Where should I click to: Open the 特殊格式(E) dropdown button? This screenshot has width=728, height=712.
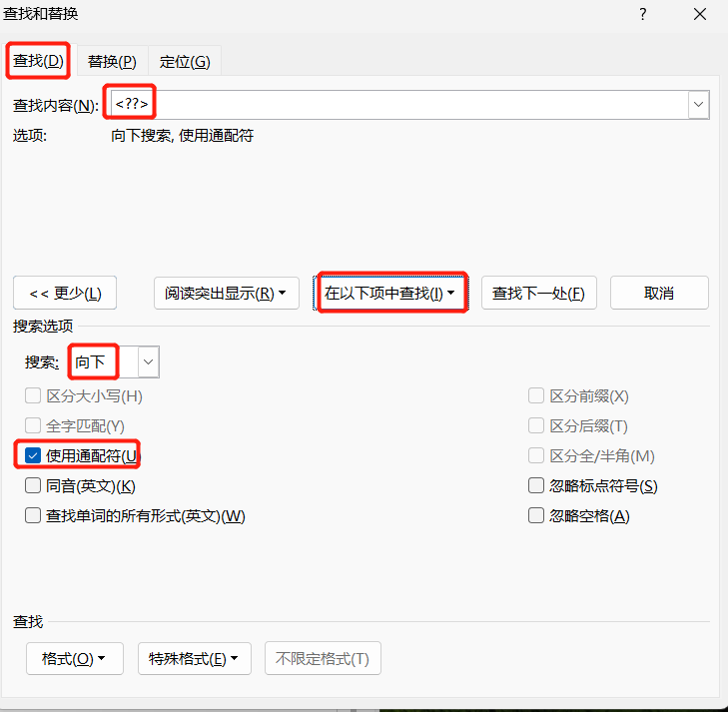pyautogui.click(x=194, y=658)
